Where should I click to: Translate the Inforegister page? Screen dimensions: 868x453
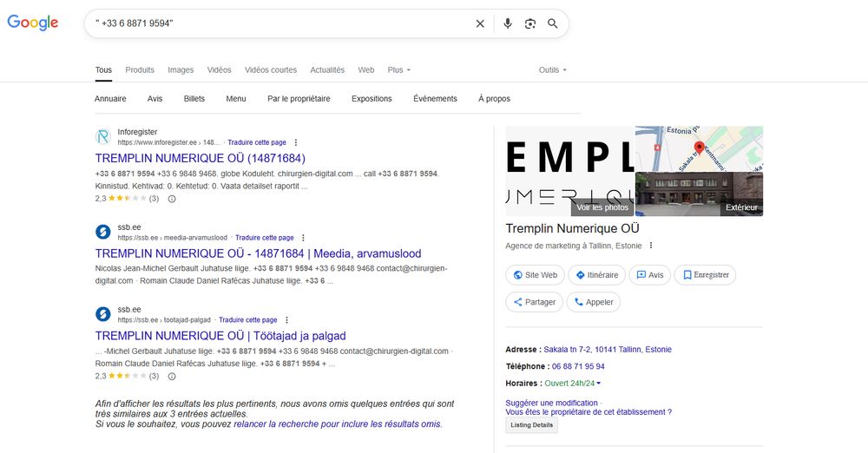[257, 142]
